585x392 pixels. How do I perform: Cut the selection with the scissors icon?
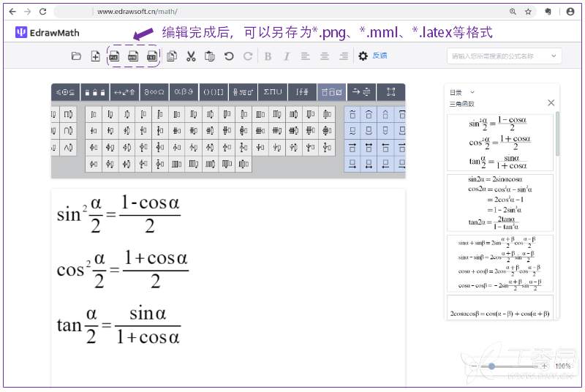[191, 56]
